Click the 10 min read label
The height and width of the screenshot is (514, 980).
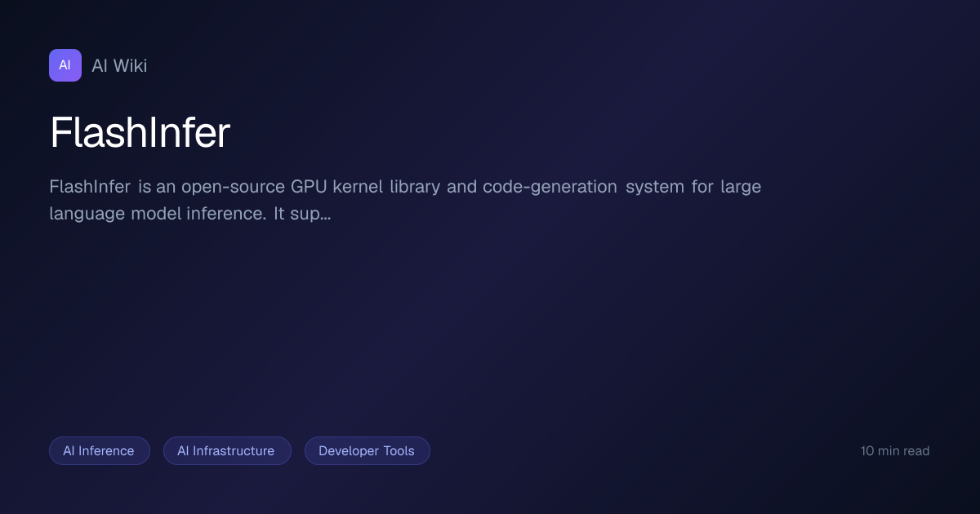coord(895,451)
